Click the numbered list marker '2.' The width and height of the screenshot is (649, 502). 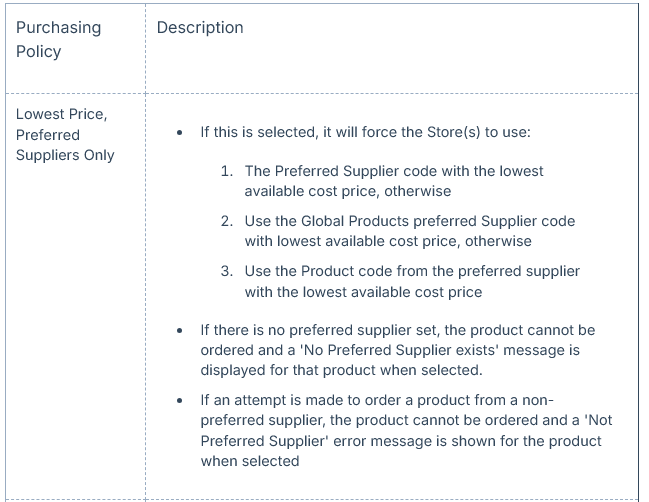[227, 221]
